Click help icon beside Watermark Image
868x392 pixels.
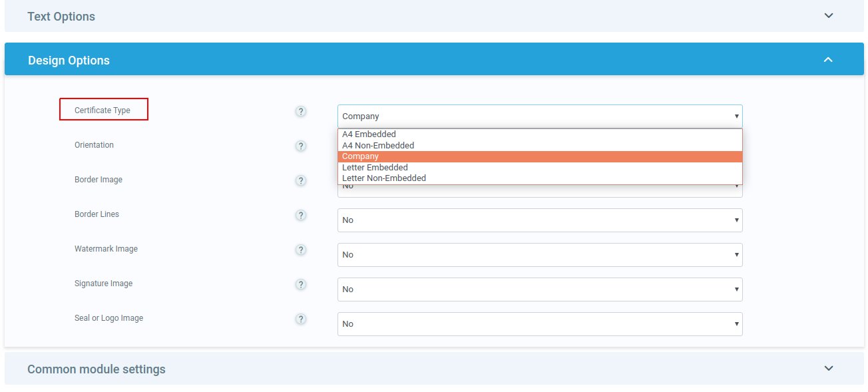[301, 250]
